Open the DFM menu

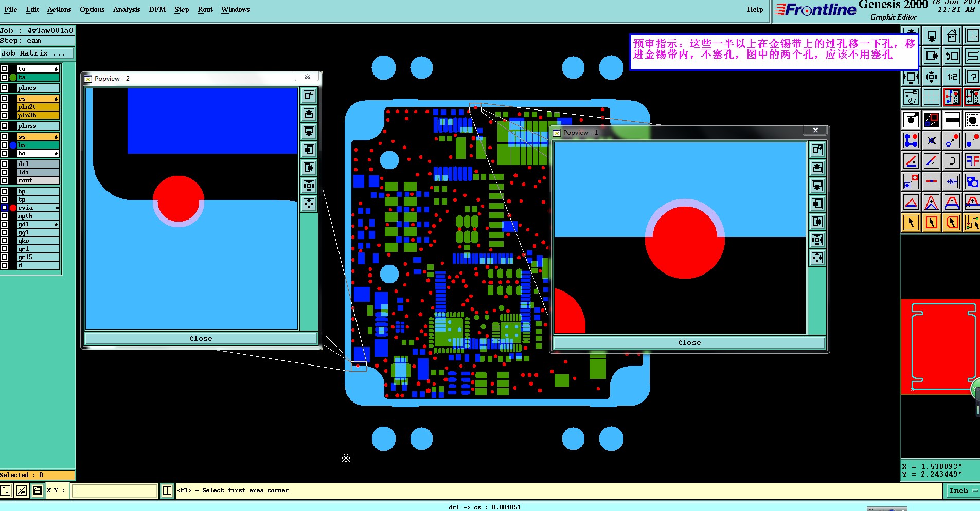coord(157,9)
